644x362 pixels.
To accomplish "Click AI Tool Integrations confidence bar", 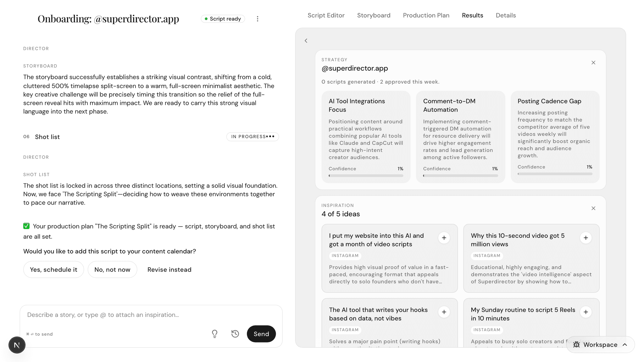I will [366, 176].
